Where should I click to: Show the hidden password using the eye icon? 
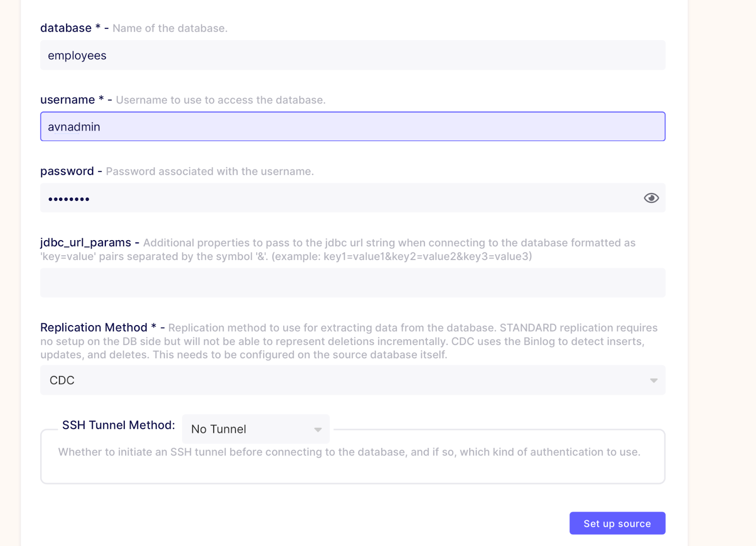click(x=651, y=198)
